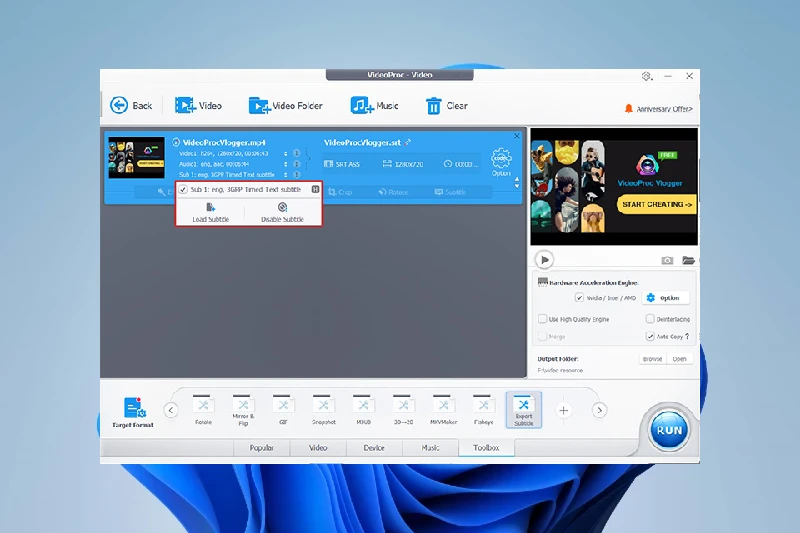
Task: Select the Mirror & Flip toolbox item
Action: click(x=243, y=410)
